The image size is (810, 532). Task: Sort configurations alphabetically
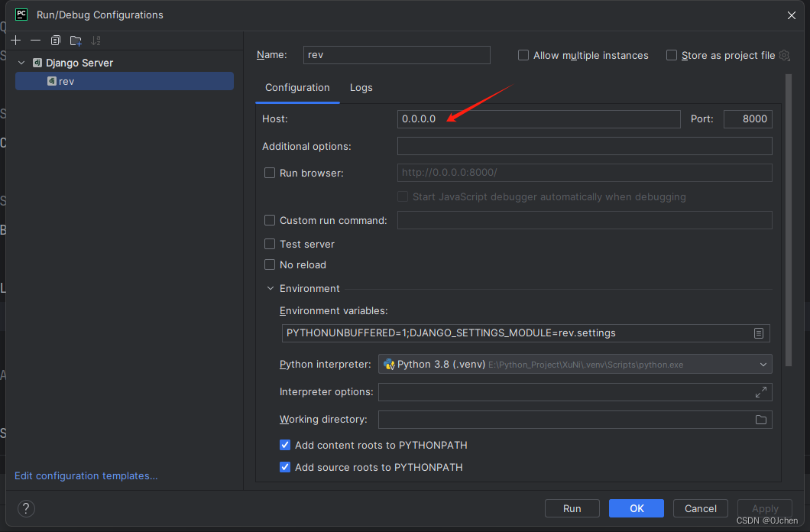click(x=96, y=41)
